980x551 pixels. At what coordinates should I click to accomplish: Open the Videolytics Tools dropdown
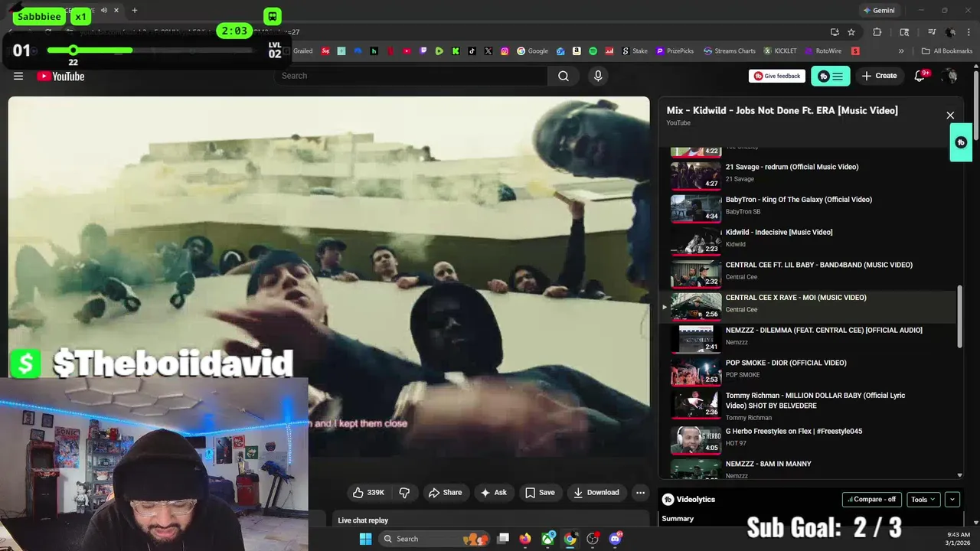[x=924, y=499]
